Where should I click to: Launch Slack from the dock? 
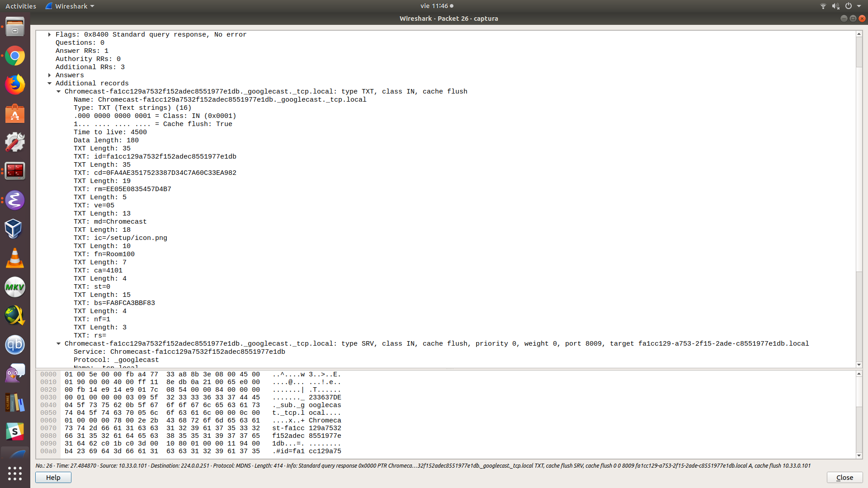(15, 432)
